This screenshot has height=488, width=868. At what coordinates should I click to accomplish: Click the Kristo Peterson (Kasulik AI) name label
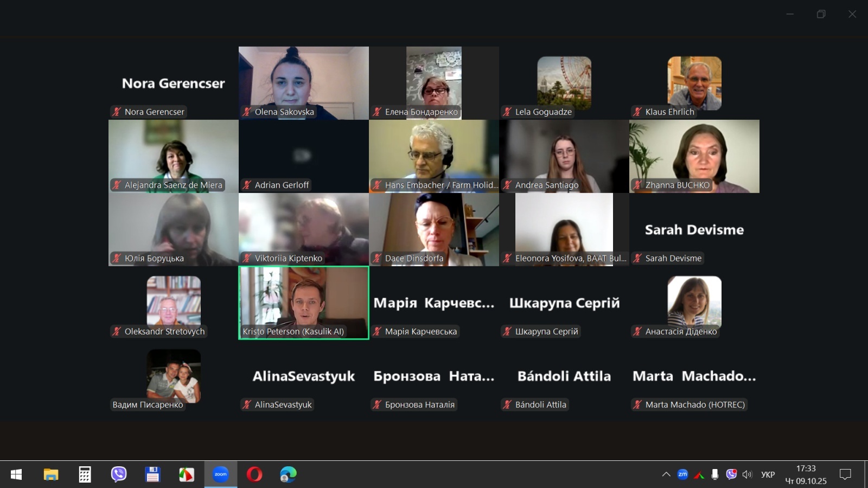pos(293,331)
